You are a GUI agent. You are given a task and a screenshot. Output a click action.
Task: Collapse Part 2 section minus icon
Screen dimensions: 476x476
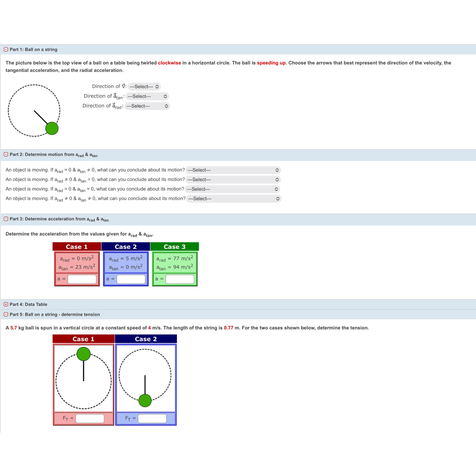(x=6, y=154)
